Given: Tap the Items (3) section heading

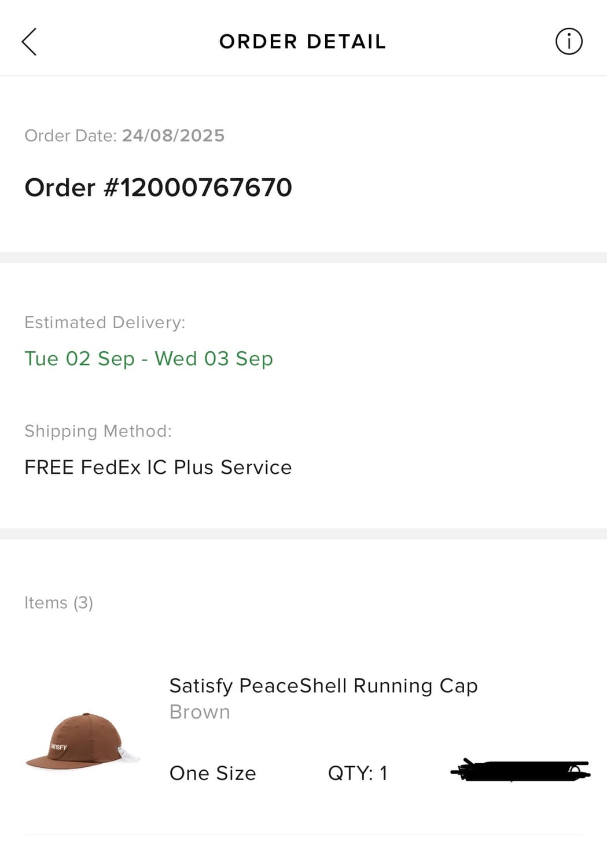Looking at the screenshot, I should (58, 603).
